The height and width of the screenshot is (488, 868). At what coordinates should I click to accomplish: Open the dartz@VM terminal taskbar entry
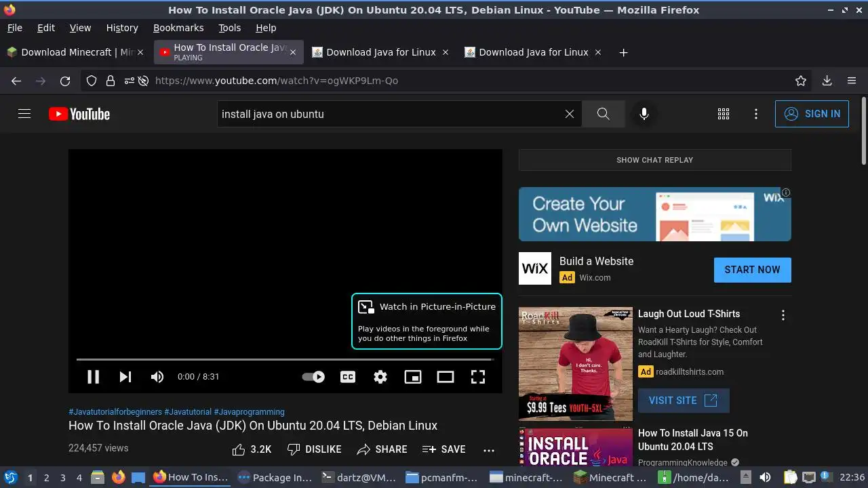tap(360, 478)
